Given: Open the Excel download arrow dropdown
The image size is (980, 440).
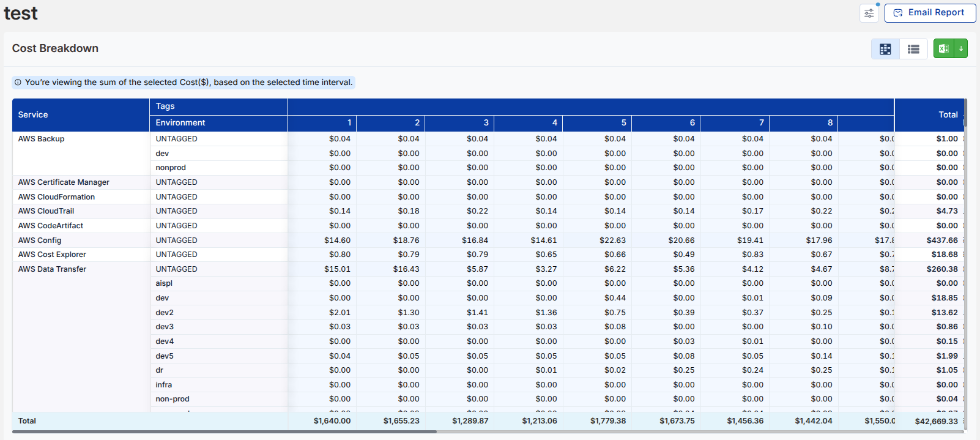Looking at the screenshot, I should (961, 48).
